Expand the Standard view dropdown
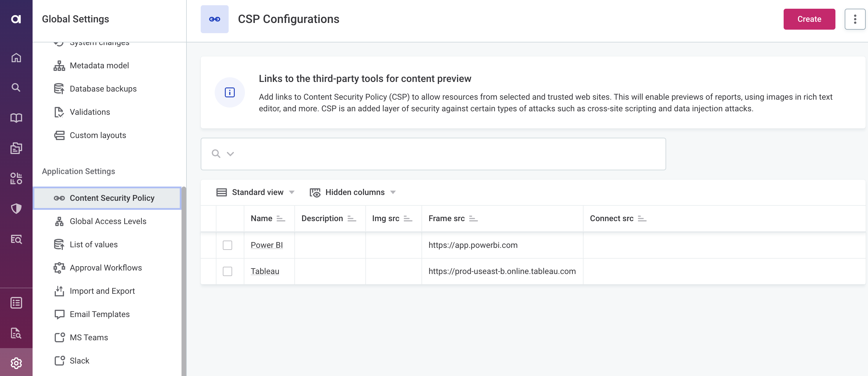 point(291,192)
